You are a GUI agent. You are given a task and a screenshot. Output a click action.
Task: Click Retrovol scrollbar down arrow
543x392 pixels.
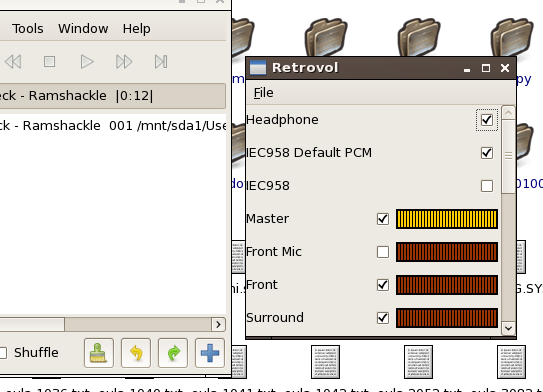pyautogui.click(x=508, y=328)
